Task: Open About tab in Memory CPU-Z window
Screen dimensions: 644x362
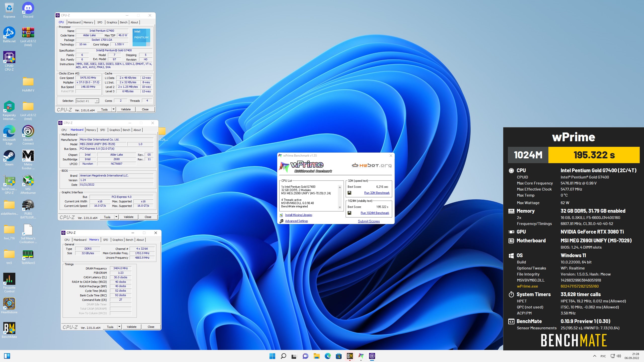Action: coord(140,240)
